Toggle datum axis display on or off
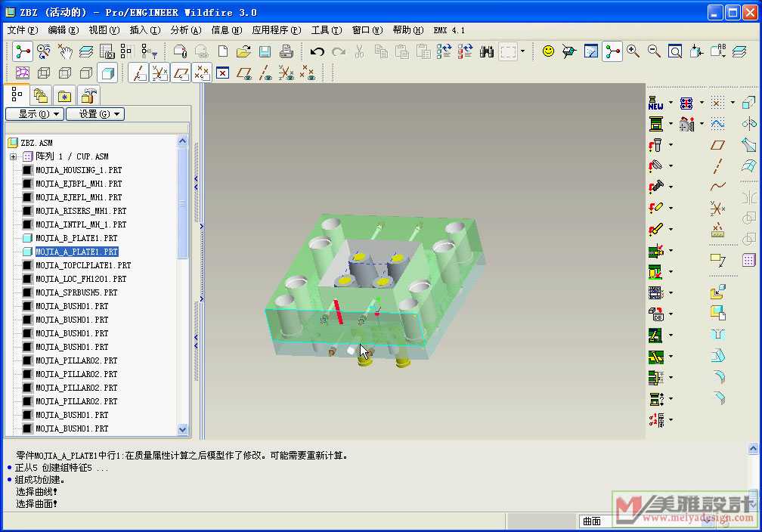The height and width of the screenshot is (532, 762). click(x=139, y=73)
